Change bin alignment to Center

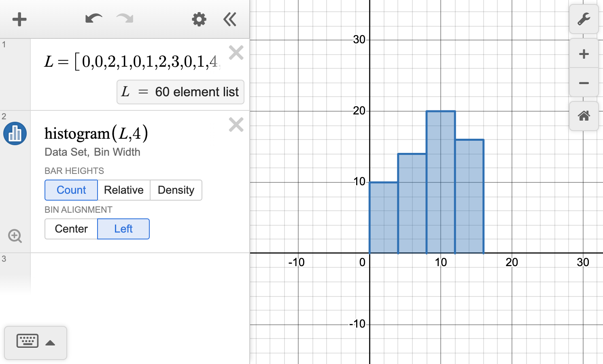click(71, 229)
